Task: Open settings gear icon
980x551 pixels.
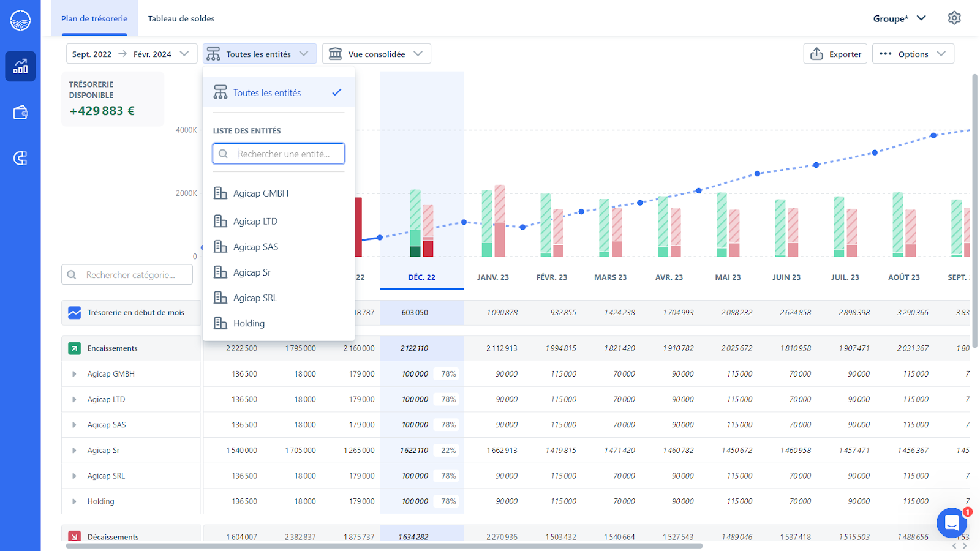Action: click(954, 18)
